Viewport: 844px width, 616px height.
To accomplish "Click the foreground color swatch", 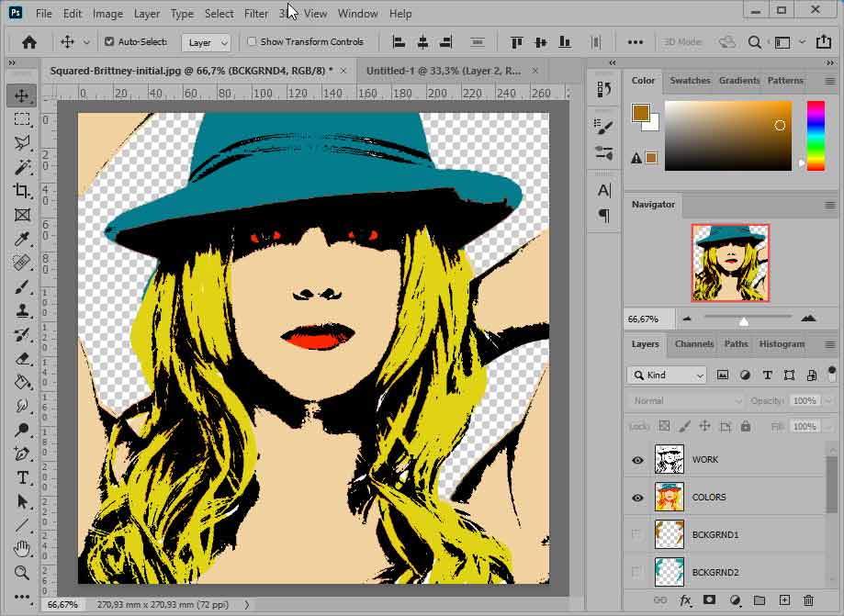I will pos(640,113).
